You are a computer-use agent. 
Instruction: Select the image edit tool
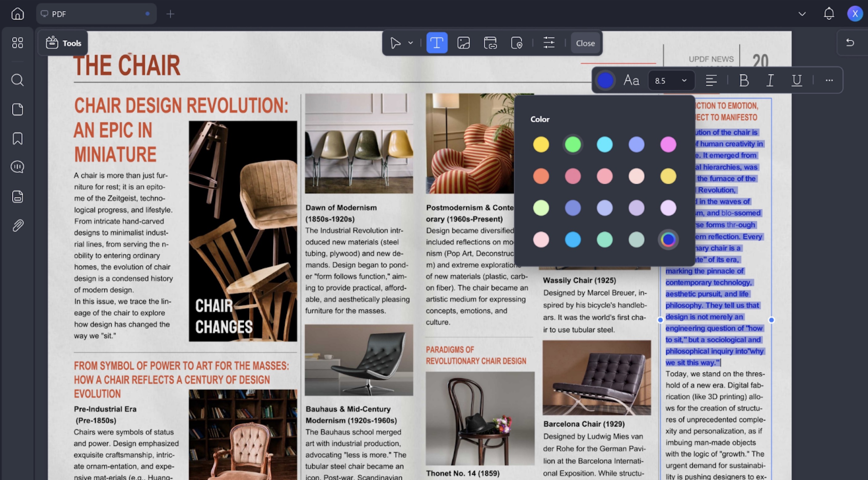tap(463, 43)
